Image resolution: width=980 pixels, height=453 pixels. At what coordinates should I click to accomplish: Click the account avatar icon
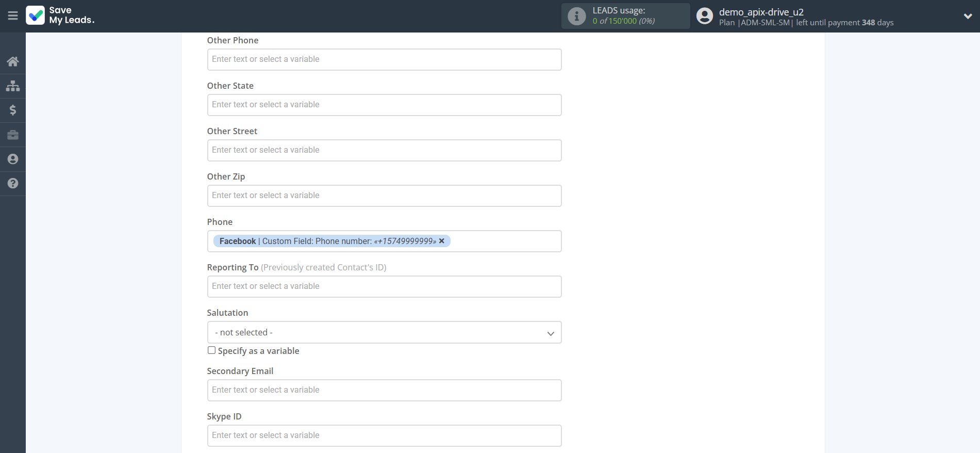pos(704,16)
